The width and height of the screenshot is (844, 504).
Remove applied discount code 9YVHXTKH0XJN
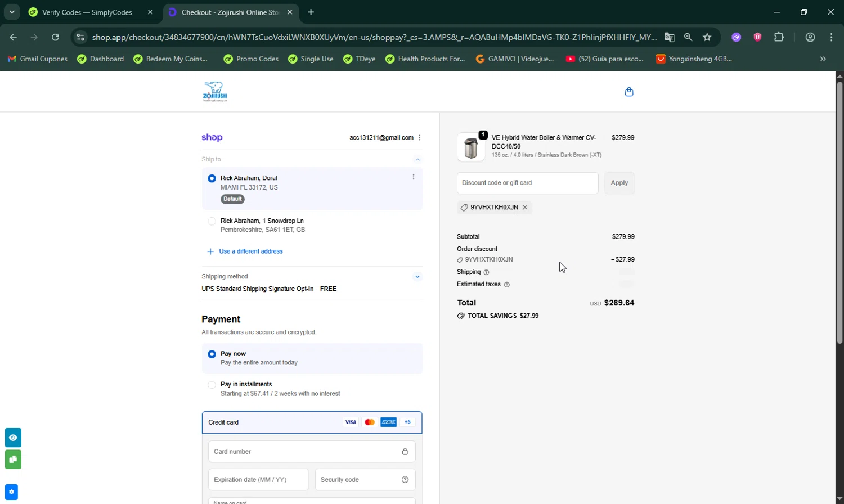click(x=525, y=208)
